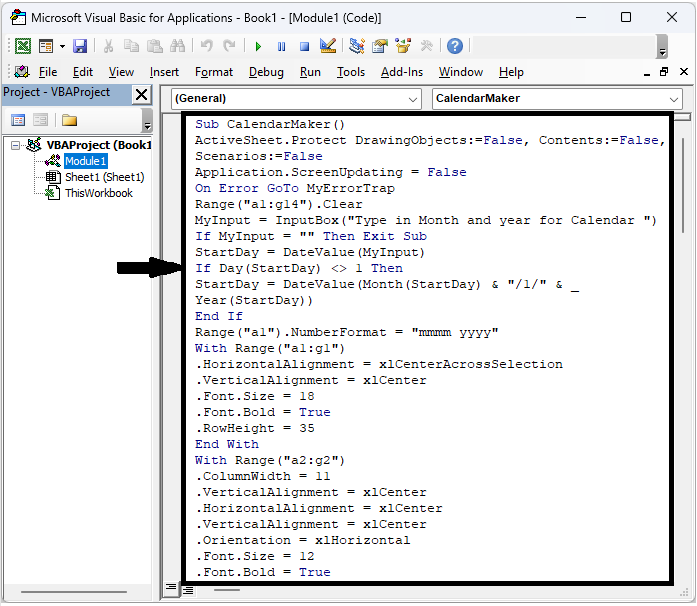Restore the inner code window
The width and height of the screenshot is (697, 606).
coord(664,72)
